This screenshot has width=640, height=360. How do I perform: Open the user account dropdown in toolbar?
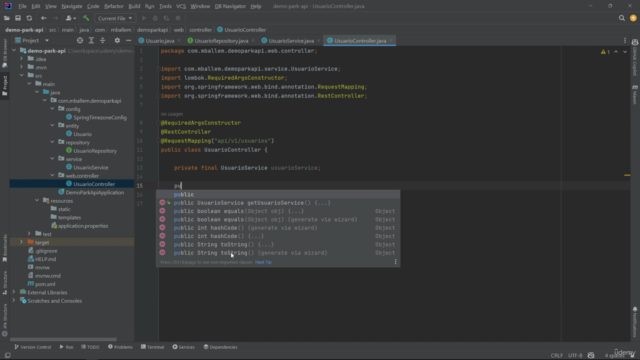[x=71, y=18]
